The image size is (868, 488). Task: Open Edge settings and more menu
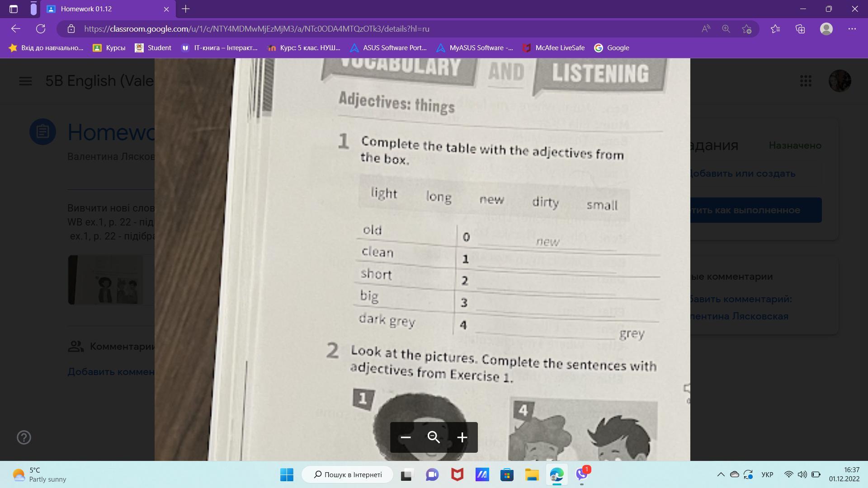[852, 29]
